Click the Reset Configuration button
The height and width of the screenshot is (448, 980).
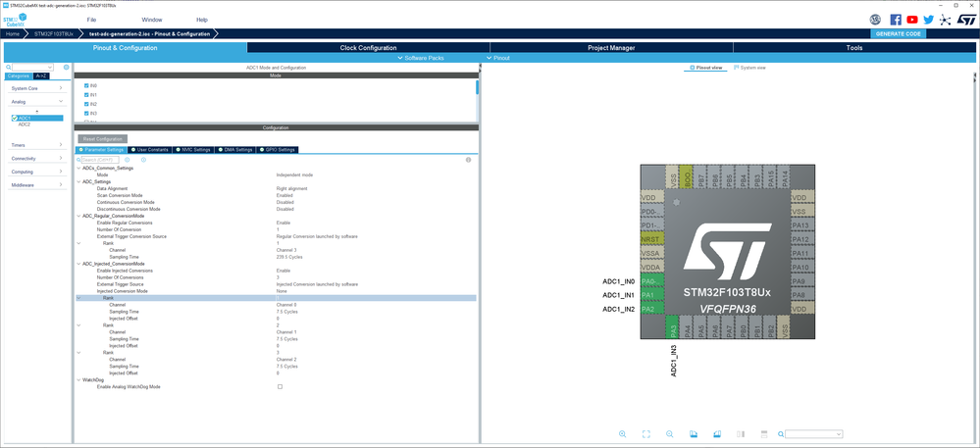coord(102,138)
